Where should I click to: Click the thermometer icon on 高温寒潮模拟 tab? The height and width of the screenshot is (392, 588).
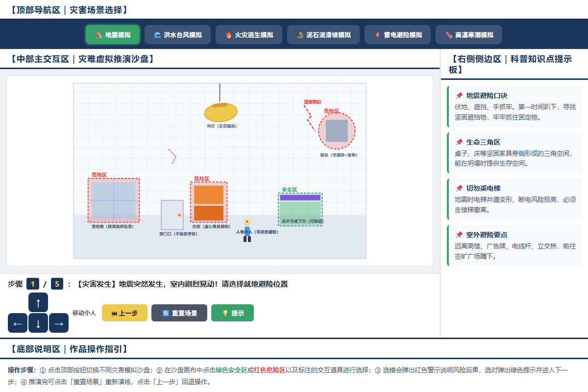(448, 35)
